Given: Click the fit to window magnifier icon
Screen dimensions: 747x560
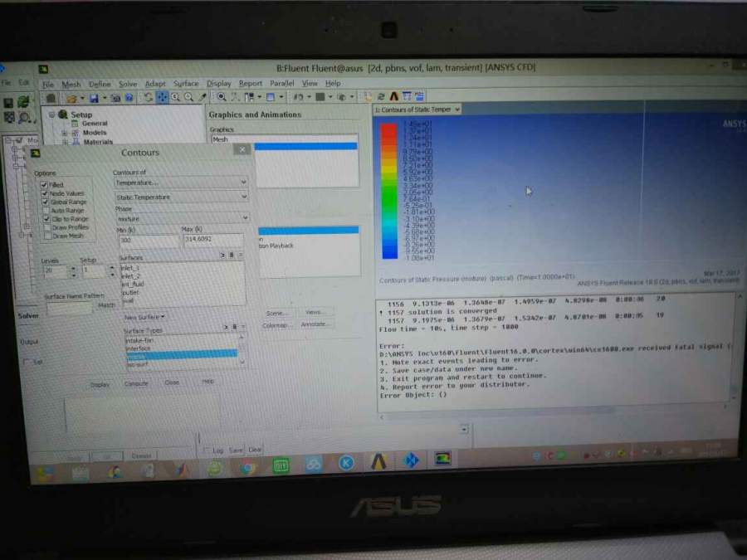Looking at the screenshot, I should click(222, 97).
